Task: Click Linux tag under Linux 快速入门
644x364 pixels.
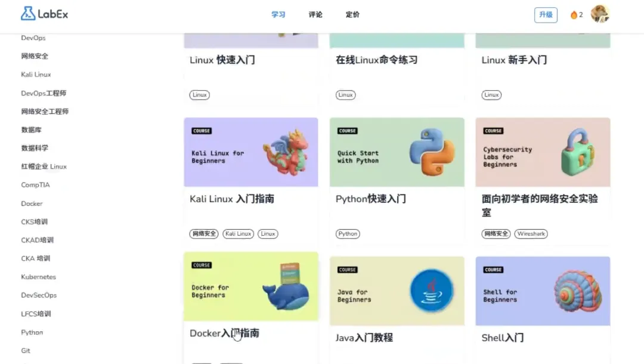Action: (x=200, y=95)
